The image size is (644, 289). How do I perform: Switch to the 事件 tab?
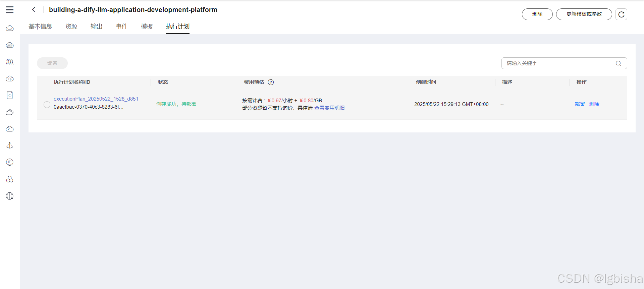122,26
